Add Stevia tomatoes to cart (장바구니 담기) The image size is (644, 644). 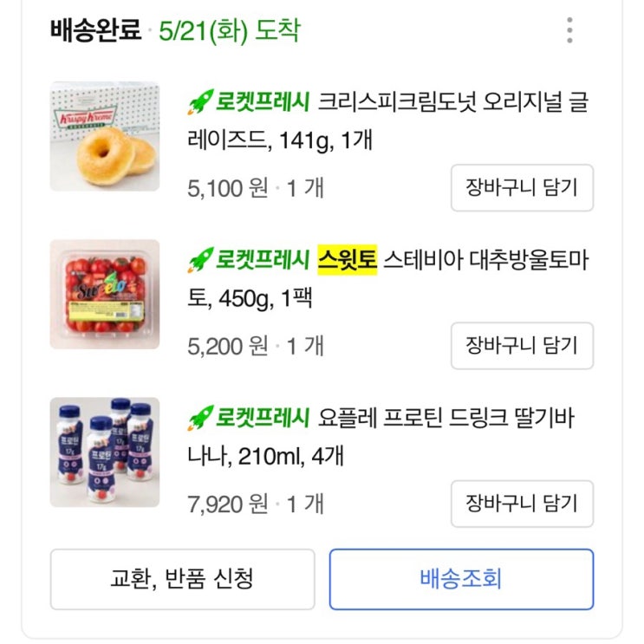(x=522, y=346)
